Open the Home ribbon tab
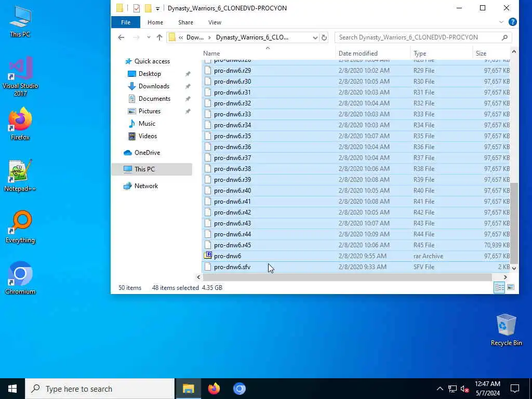The height and width of the screenshot is (399, 532). [x=155, y=22]
